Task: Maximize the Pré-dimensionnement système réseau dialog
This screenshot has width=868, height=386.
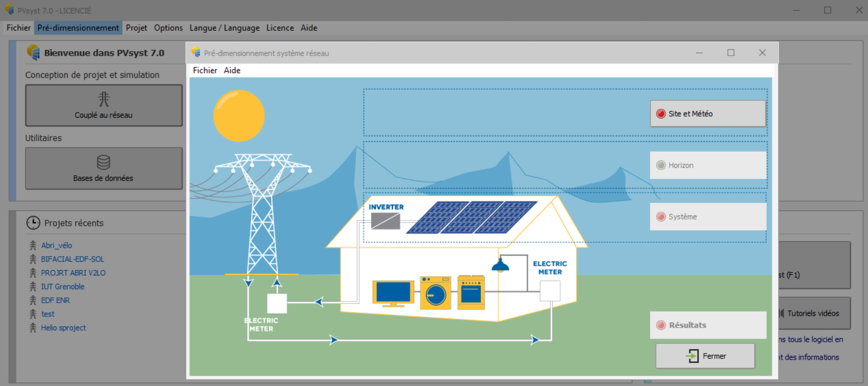Action: [731, 53]
